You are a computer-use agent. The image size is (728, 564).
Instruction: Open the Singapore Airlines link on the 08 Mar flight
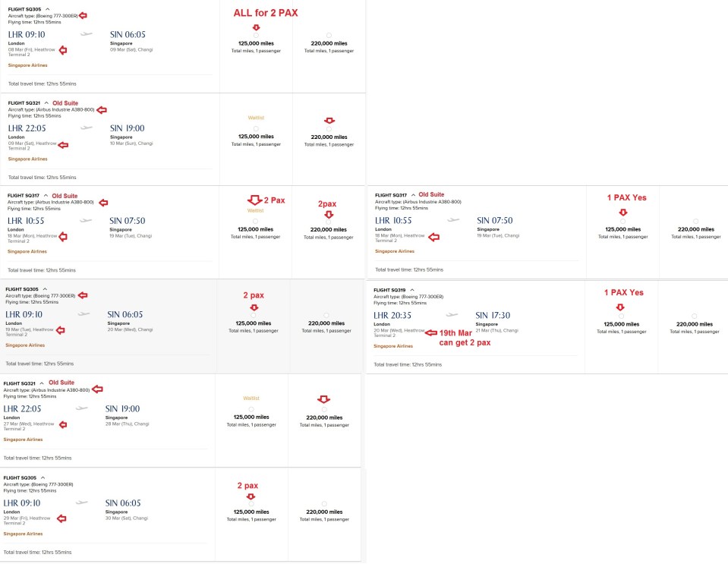(x=27, y=65)
